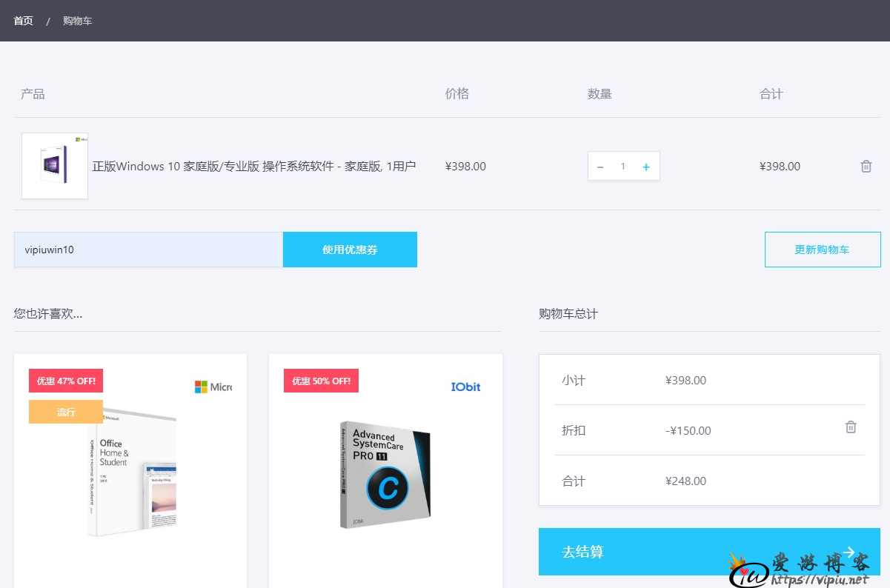The image size is (890, 588).
Task: Click the coupon code input vipiuwin10
Action: tap(148, 250)
